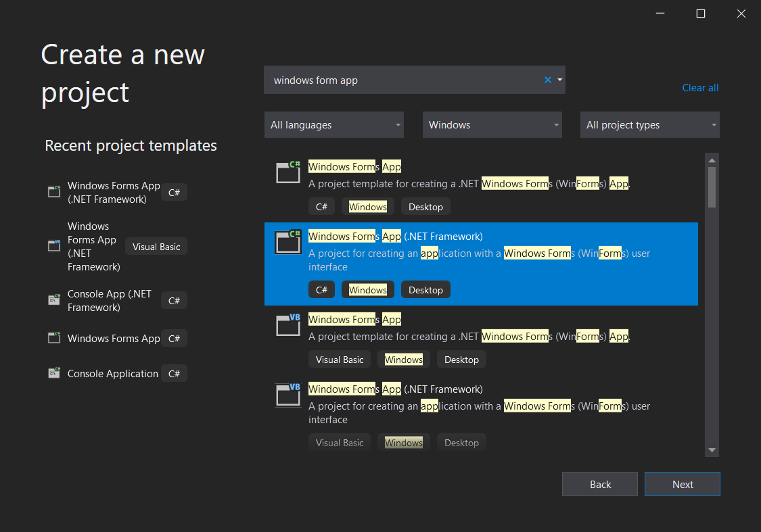Click the Next button
The width and height of the screenshot is (761, 532).
click(x=682, y=484)
